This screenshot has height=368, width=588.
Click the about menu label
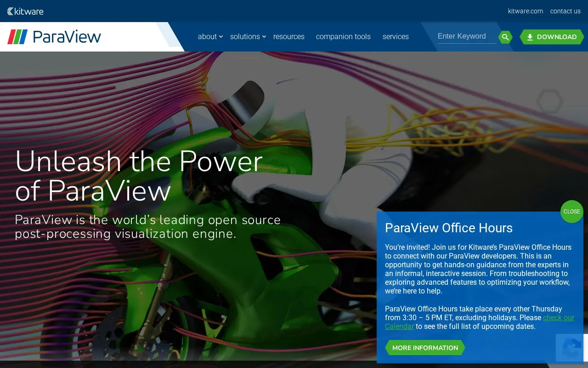click(x=207, y=36)
